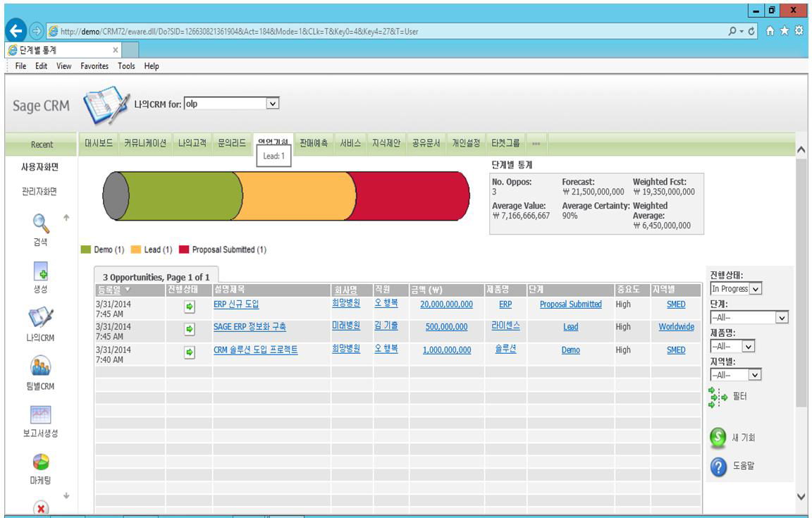This screenshot has height=518, width=812.
Task: Open the View menu
Action: (64, 66)
